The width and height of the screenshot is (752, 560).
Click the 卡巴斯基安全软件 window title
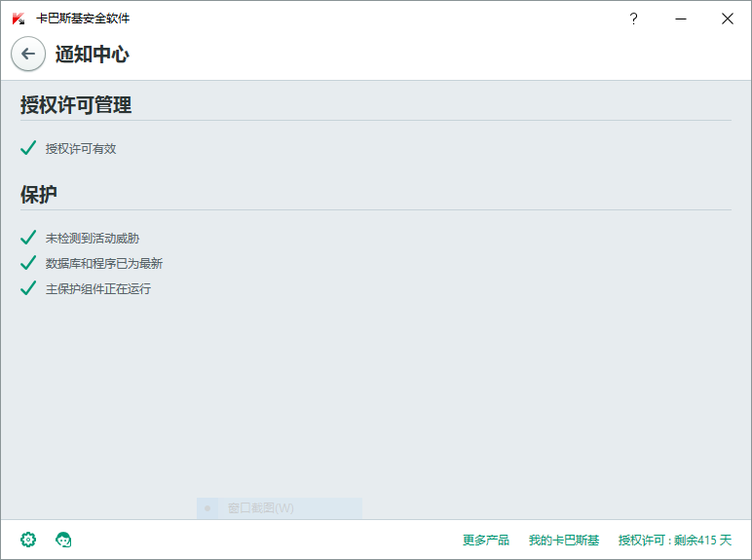tap(83, 19)
